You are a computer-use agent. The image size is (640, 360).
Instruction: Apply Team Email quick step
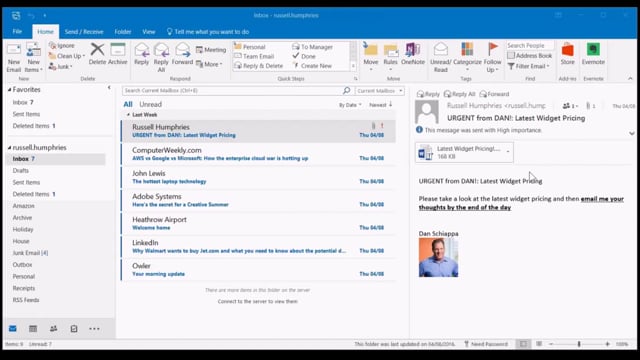click(254, 56)
